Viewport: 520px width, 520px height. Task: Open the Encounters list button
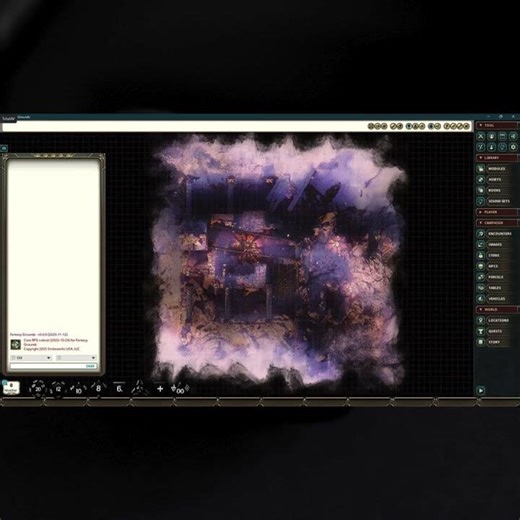coord(500,234)
